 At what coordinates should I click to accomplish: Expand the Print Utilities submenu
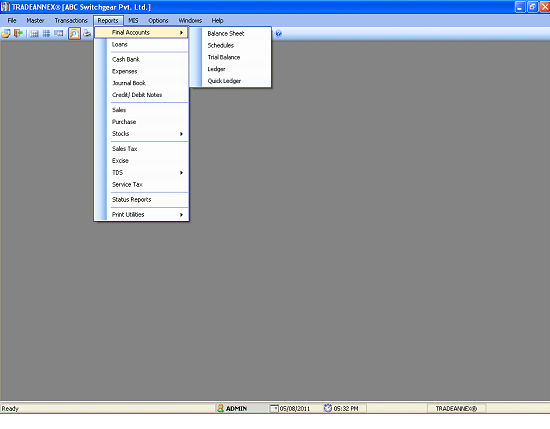(147, 215)
